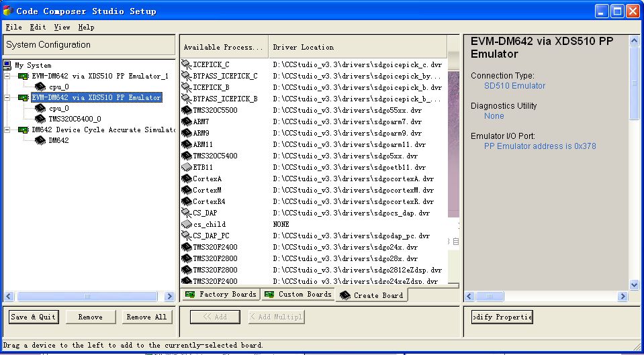Open the Edit menu
The image size is (644, 355).
(38, 27)
